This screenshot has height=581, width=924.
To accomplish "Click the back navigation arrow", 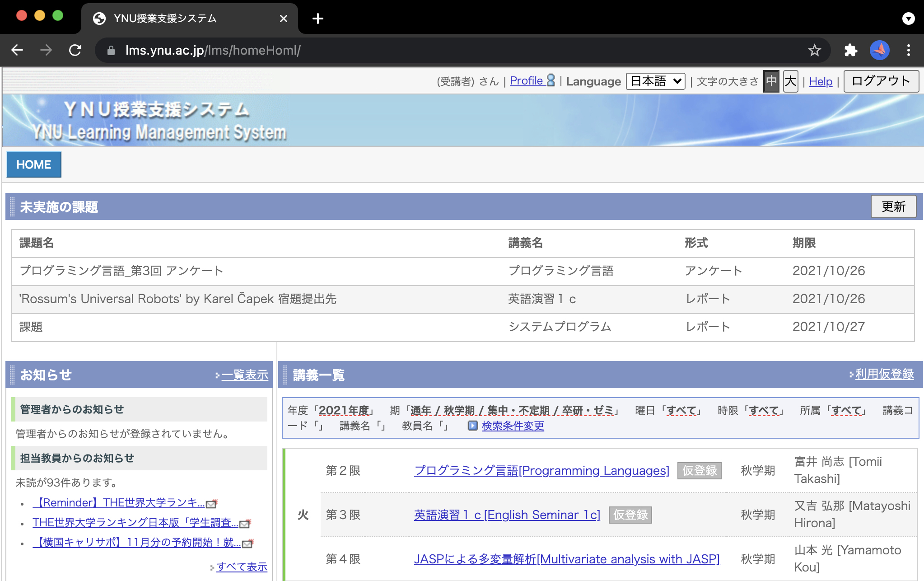I will pos(17,50).
